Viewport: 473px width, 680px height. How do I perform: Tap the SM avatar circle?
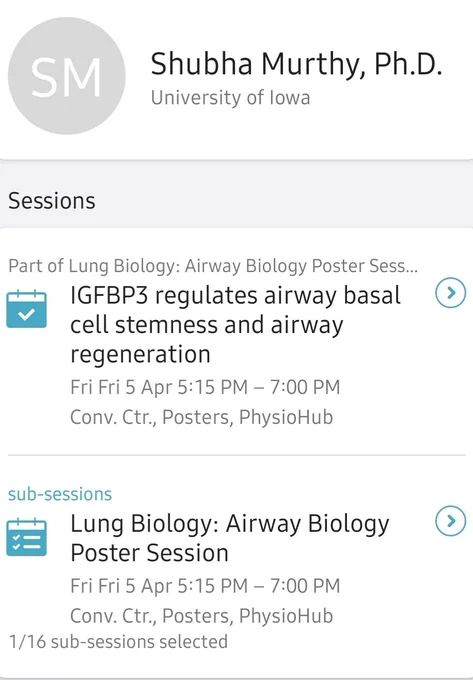point(66,76)
